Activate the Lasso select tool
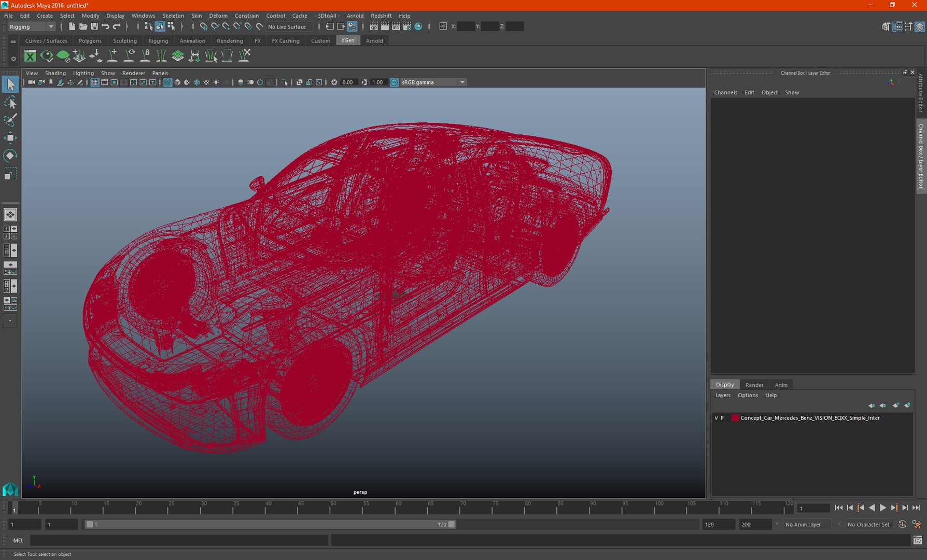The image size is (927, 560). pos(10,103)
